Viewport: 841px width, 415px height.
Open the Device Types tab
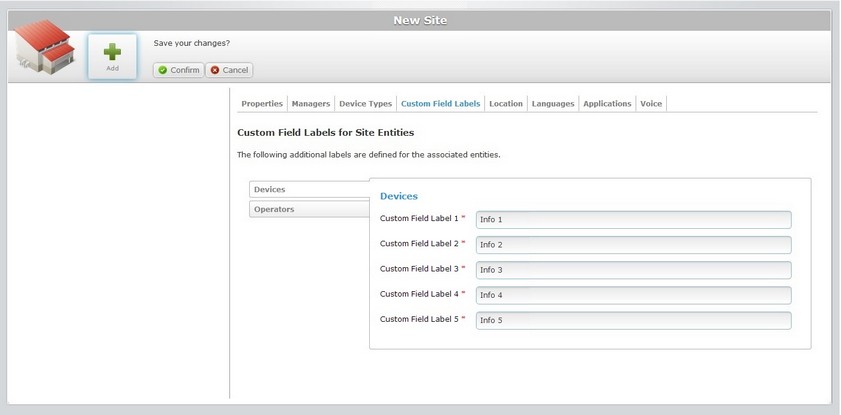365,104
